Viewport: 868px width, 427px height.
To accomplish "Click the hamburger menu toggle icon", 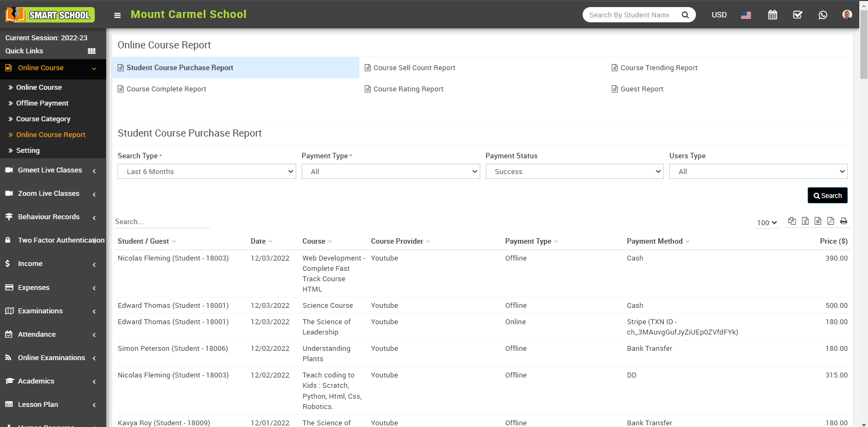I will pos(117,15).
